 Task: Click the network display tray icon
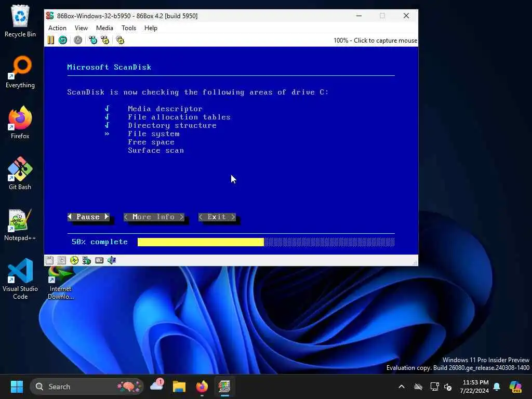tap(435, 387)
